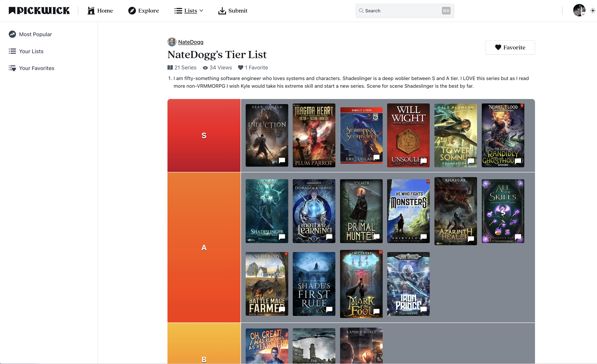
Task: Open NateDogg's profile link
Action: pos(191,42)
